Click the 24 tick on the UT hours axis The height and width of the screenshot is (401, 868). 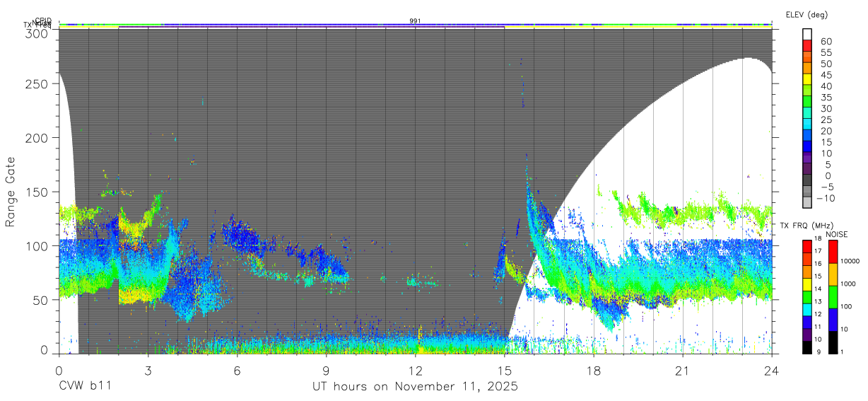pos(772,370)
